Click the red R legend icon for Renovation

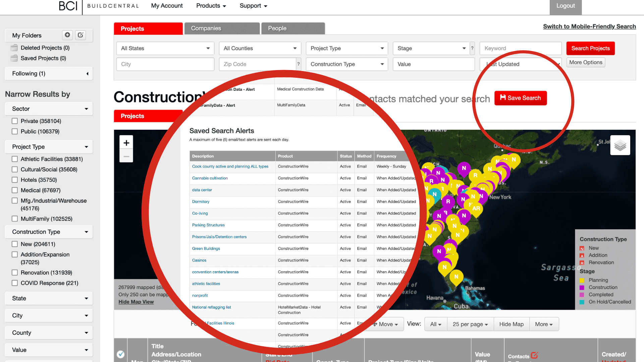click(582, 263)
